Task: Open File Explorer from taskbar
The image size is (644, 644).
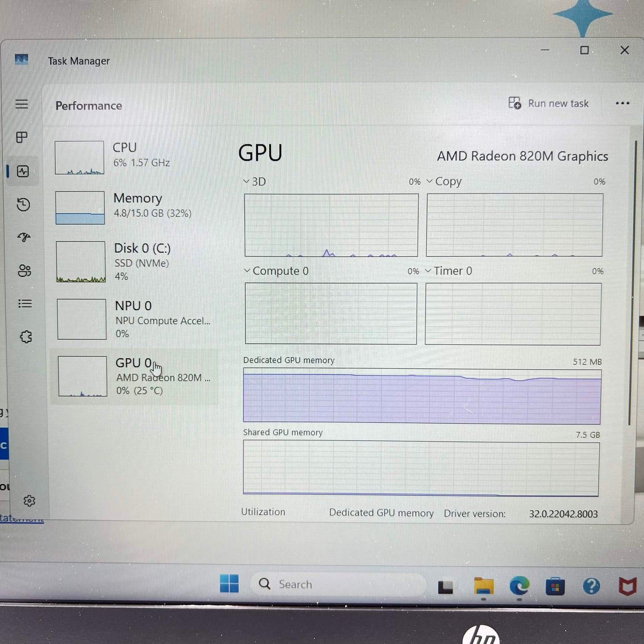Action: pos(484,586)
